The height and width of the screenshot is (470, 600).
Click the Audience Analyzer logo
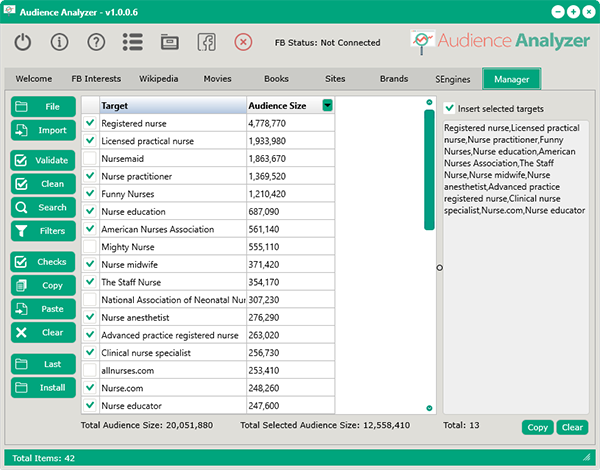click(500, 41)
